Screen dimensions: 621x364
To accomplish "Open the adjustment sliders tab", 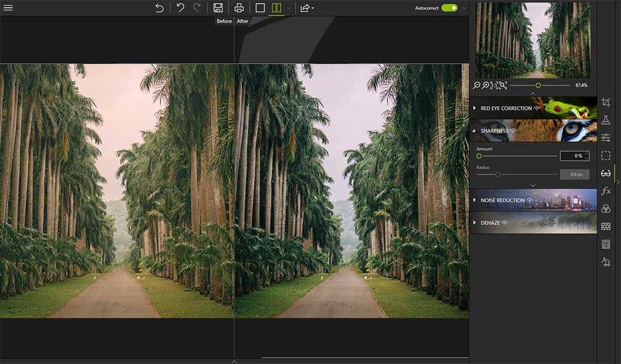I will [x=605, y=138].
